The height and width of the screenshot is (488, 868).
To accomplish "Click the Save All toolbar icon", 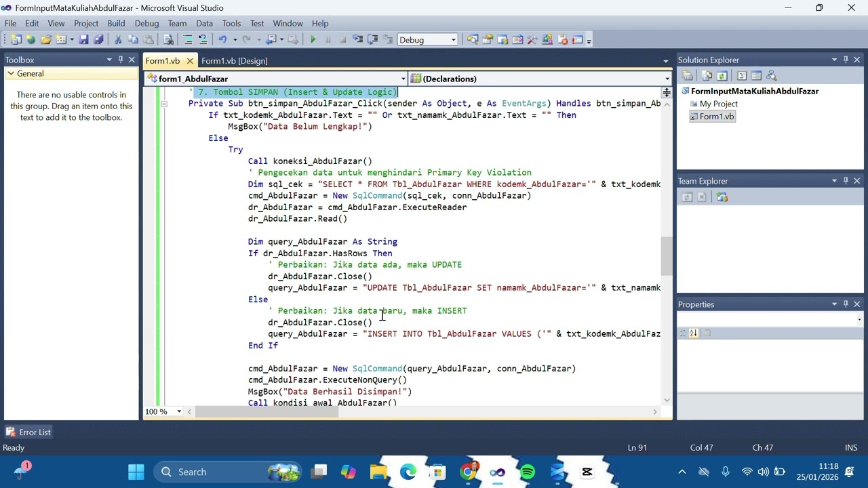I will (x=98, y=40).
